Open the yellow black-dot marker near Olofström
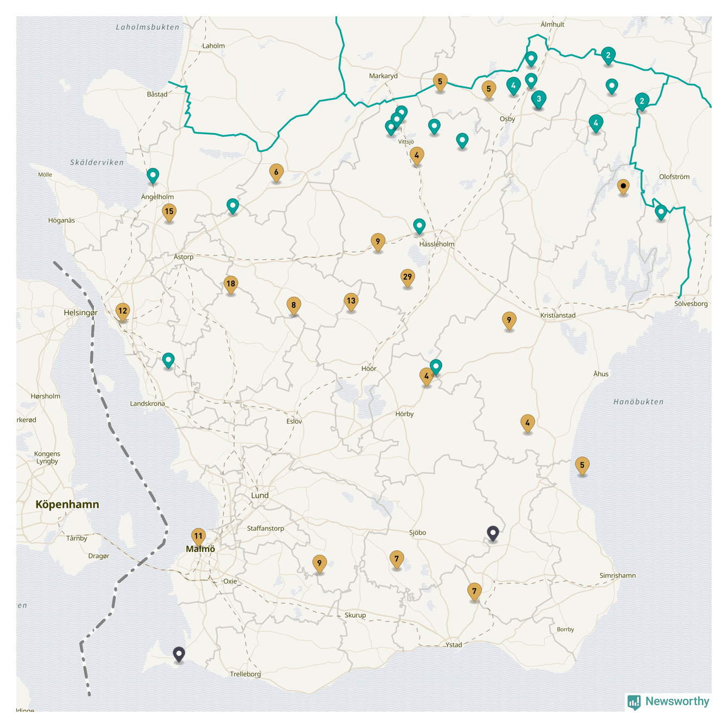Viewport: 728px width, 728px height. [623, 186]
